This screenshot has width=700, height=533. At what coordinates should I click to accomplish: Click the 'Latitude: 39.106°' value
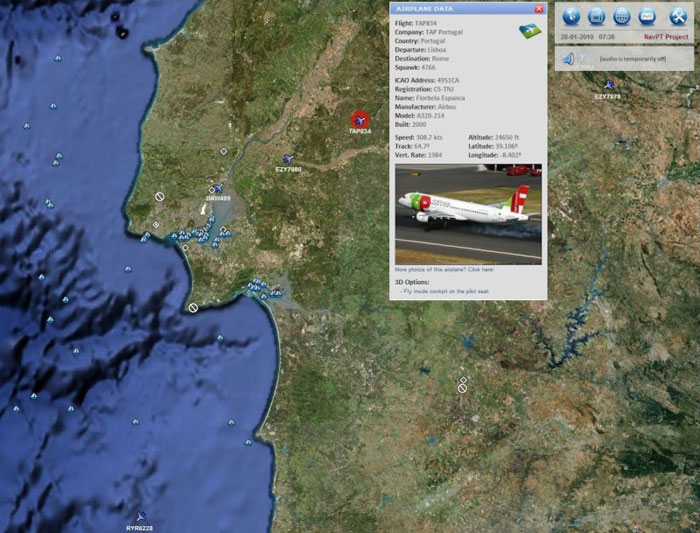coord(492,146)
